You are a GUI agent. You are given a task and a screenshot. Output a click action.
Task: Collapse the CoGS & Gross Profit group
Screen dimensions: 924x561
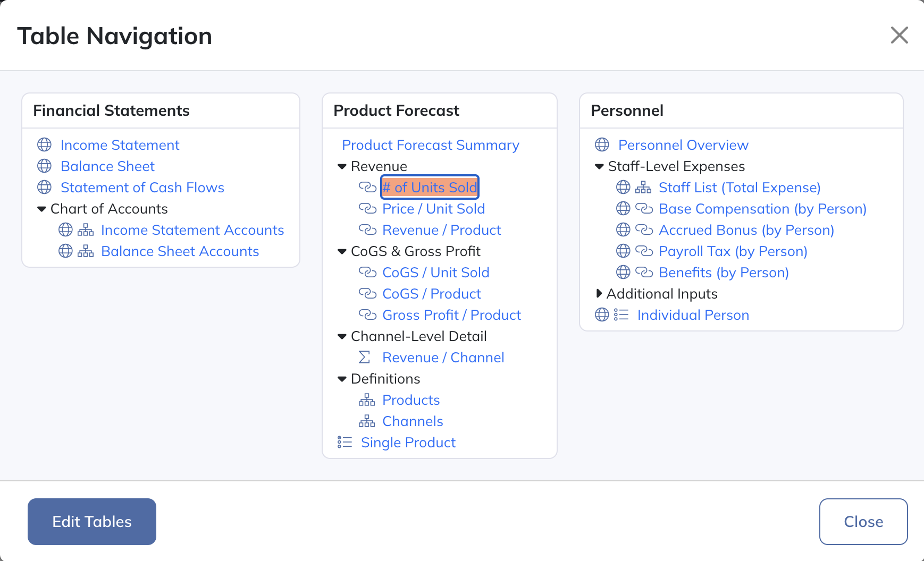coord(342,252)
